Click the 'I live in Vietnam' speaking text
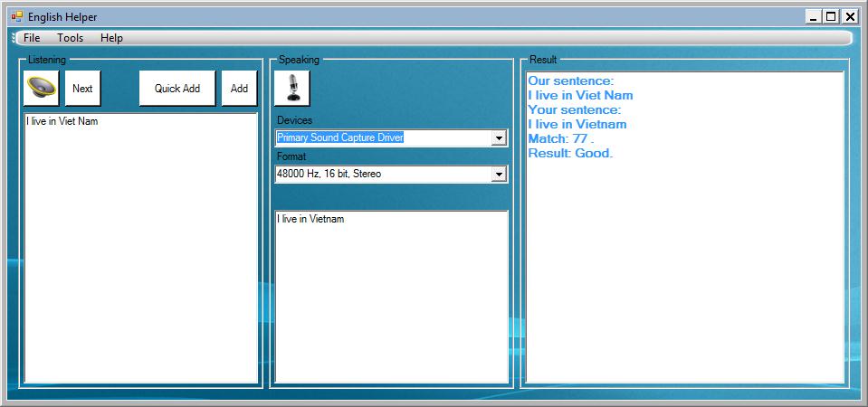The height and width of the screenshot is (407, 868). 310,219
